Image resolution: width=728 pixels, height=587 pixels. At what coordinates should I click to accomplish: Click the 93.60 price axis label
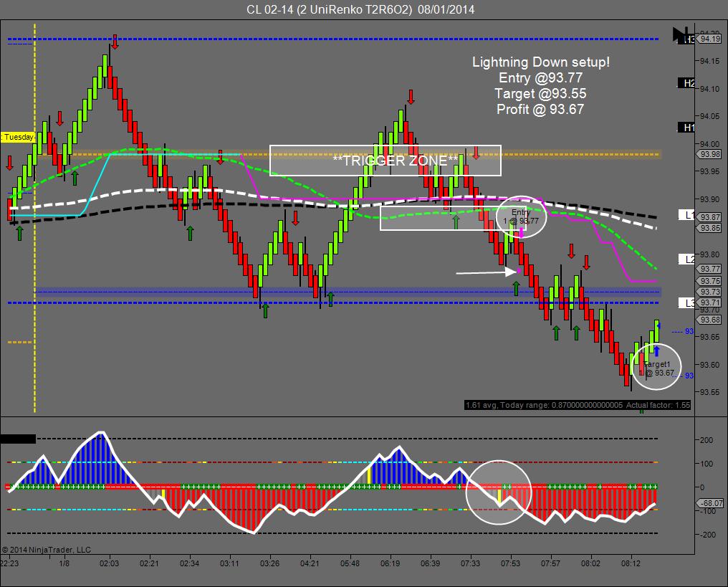click(x=710, y=365)
